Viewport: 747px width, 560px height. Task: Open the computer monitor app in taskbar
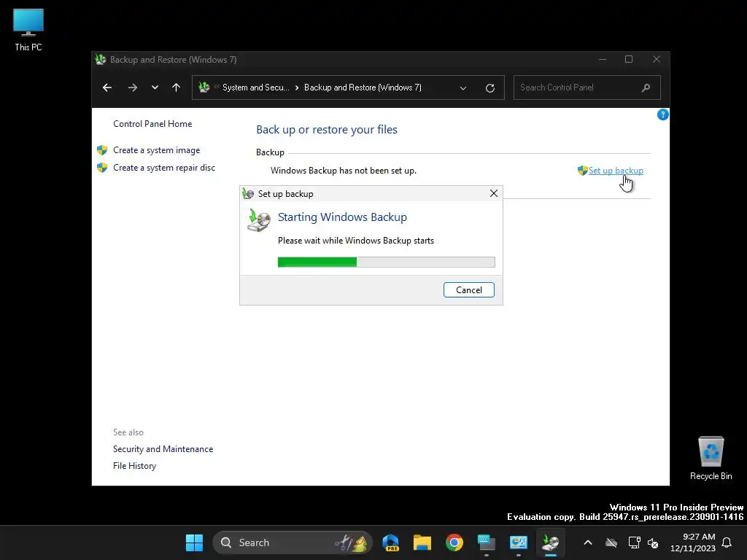coord(487,542)
